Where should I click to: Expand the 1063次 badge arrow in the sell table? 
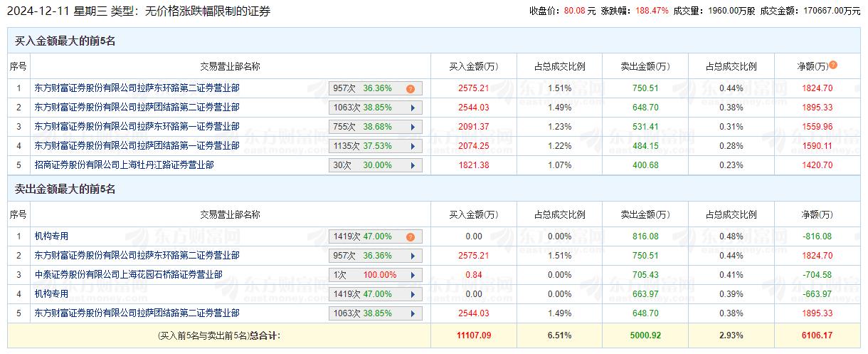412,313
